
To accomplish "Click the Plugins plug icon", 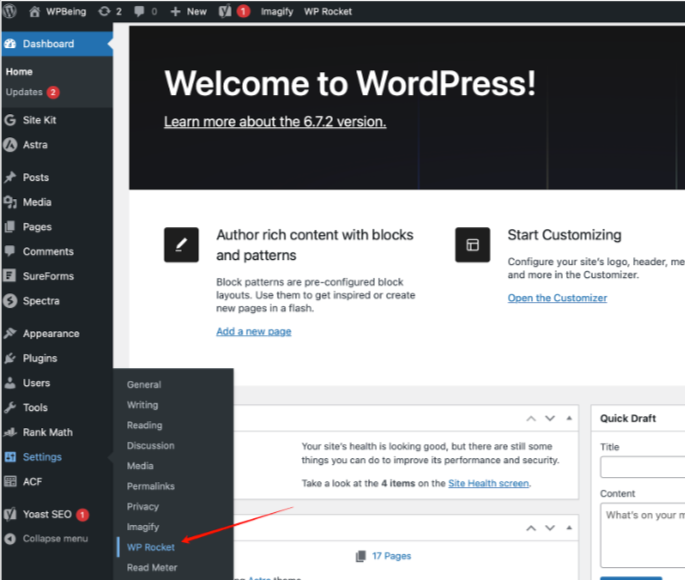I will pyautogui.click(x=10, y=358).
